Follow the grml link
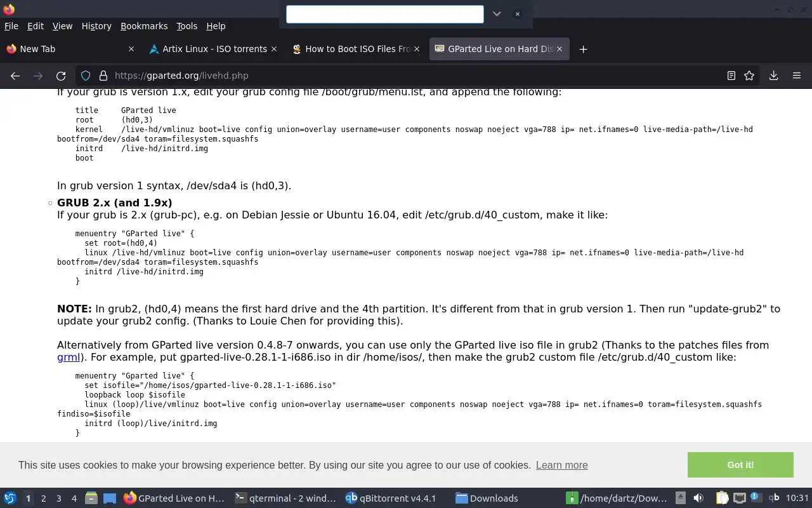 69,357
